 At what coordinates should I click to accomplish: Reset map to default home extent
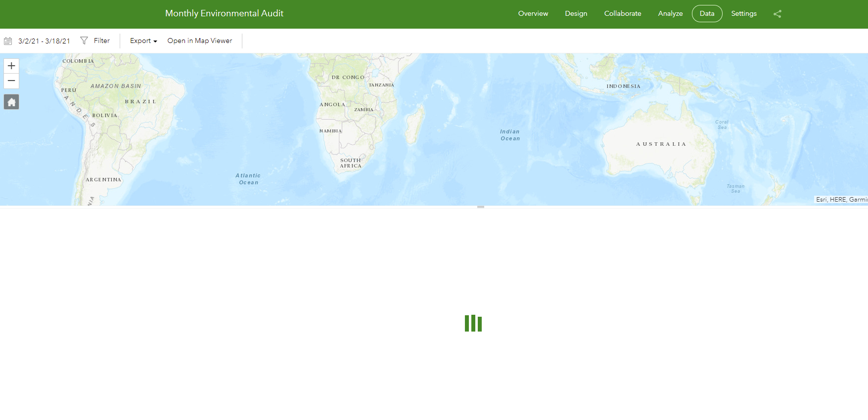pyautogui.click(x=11, y=102)
